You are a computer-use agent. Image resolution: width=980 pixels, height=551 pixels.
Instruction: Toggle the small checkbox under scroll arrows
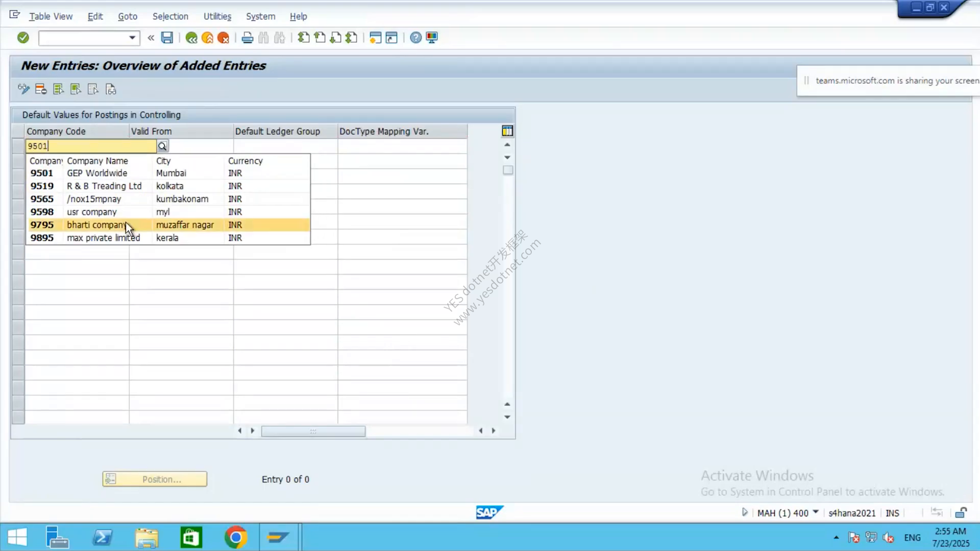(x=508, y=170)
